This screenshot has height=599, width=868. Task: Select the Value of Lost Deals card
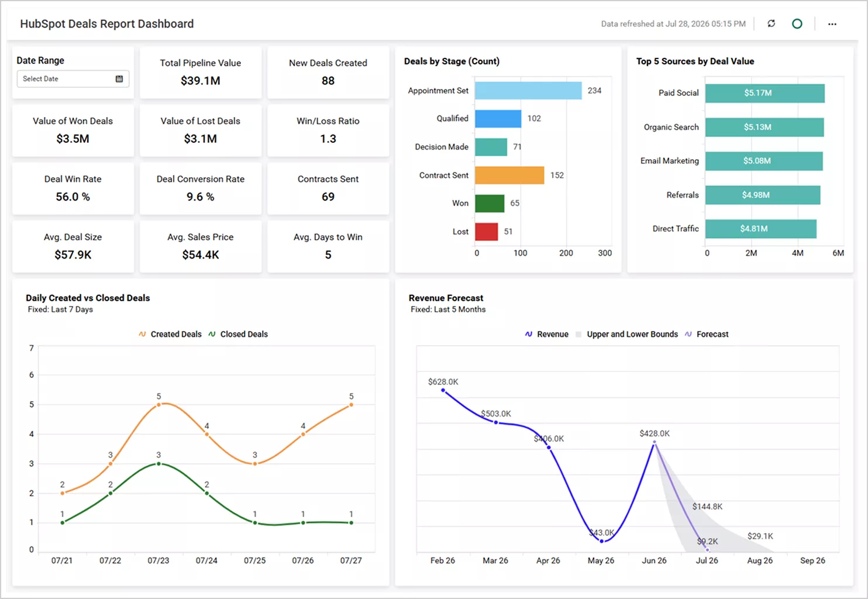point(201,130)
